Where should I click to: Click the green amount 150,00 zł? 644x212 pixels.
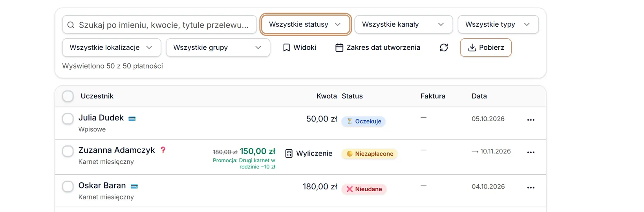[x=258, y=151]
